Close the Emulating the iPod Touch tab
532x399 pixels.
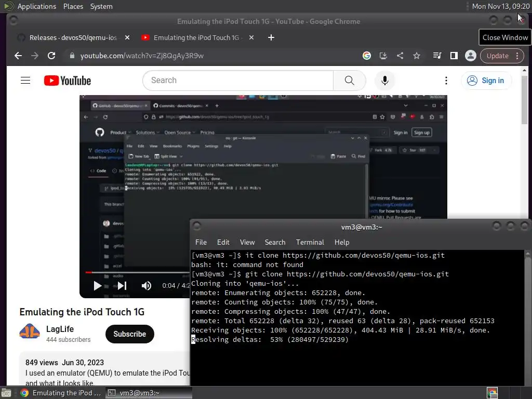click(x=251, y=37)
